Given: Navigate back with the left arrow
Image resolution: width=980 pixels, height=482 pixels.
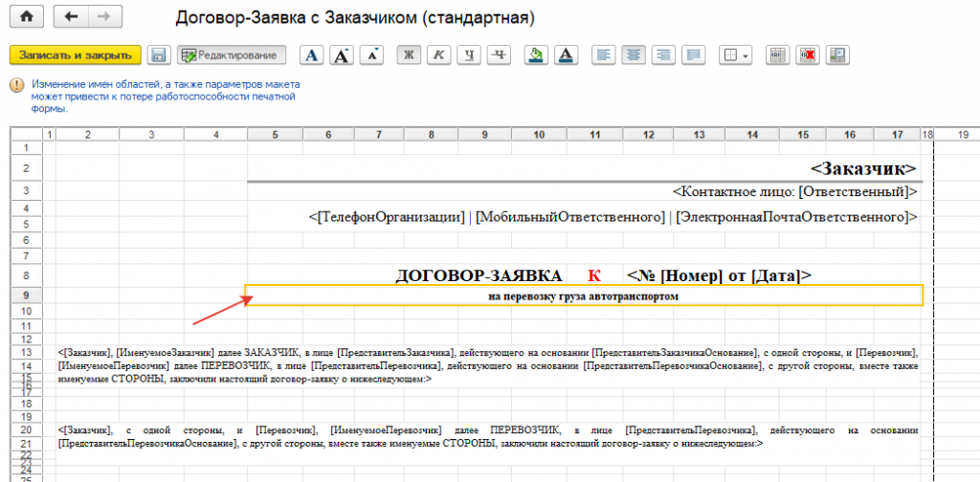Looking at the screenshot, I should tap(71, 17).
